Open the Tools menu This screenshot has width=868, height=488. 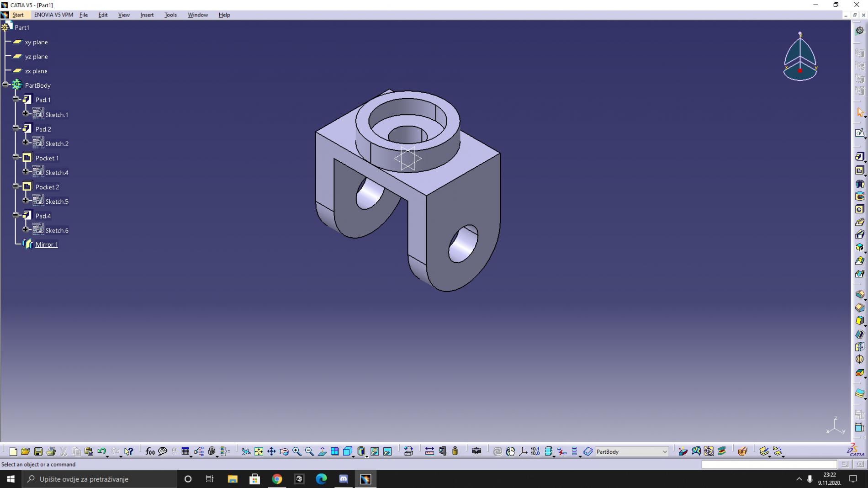click(x=170, y=15)
